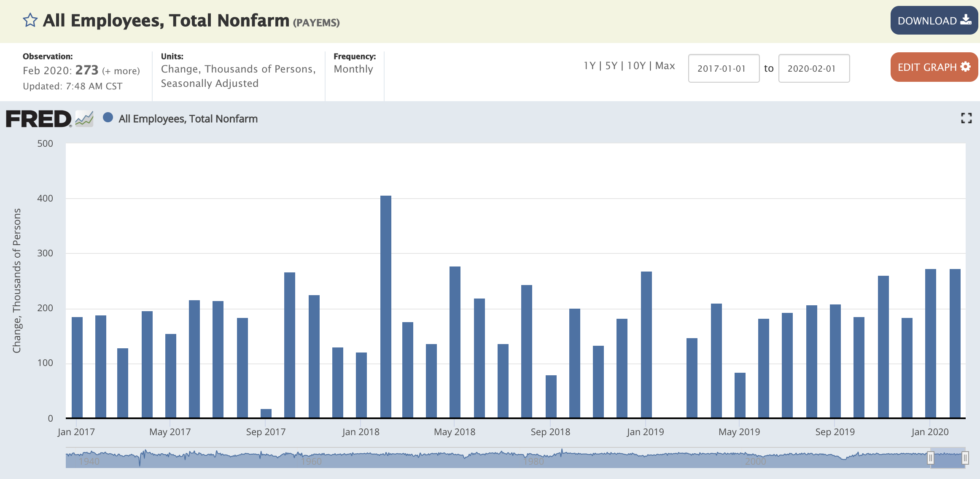Screen dimensions: 980x479
Task: Toggle series visibility with blue legend dot
Action: click(108, 118)
